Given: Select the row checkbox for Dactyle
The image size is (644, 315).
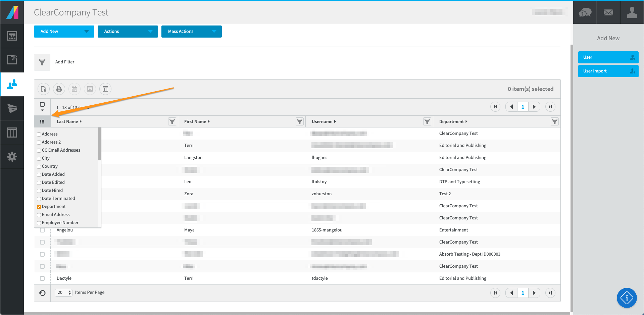Looking at the screenshot, I should tap(42, 278).
